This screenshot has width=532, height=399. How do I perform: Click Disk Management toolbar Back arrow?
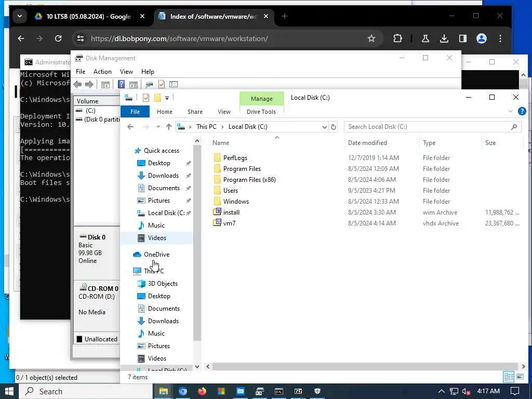coord(78,85)
